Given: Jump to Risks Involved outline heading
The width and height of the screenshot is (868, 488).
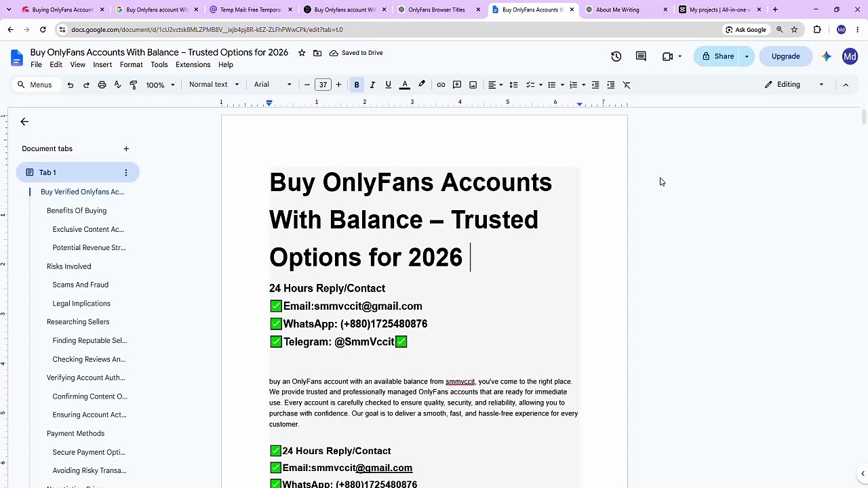Looking at the screenshot, I should [x=68, y=266].
